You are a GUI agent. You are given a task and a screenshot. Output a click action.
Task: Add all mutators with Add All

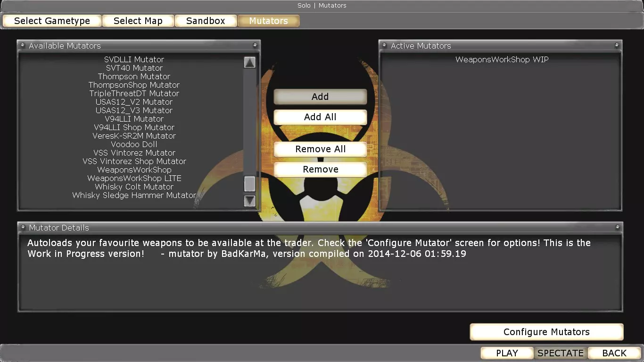320,117
